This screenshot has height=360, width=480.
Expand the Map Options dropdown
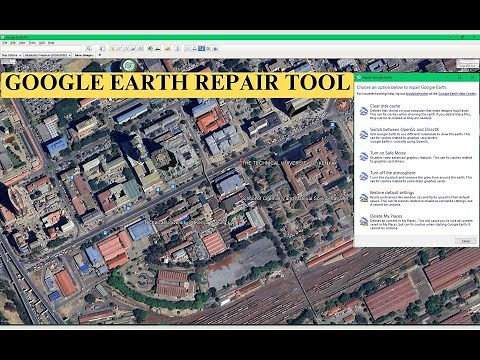tap(11, 55)
